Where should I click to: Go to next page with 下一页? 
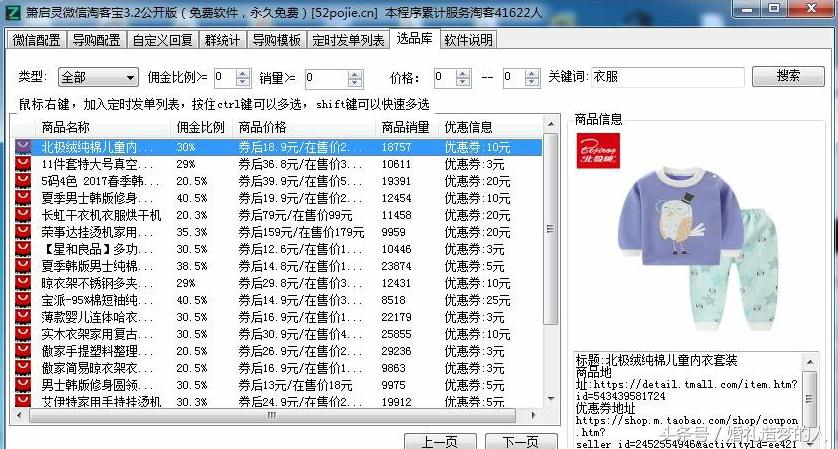pyautogui.click(x=521, y=442)
